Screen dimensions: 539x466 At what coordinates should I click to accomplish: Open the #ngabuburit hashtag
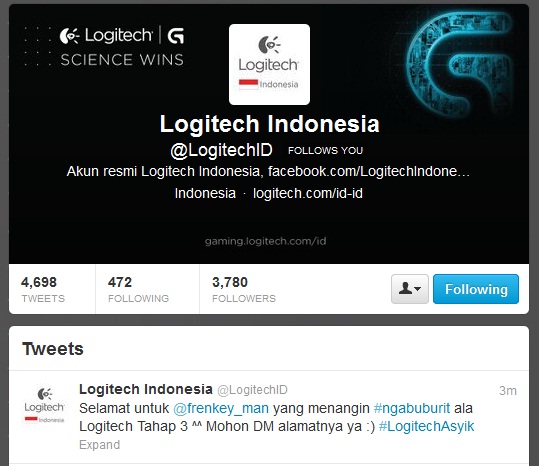[411, 408]
